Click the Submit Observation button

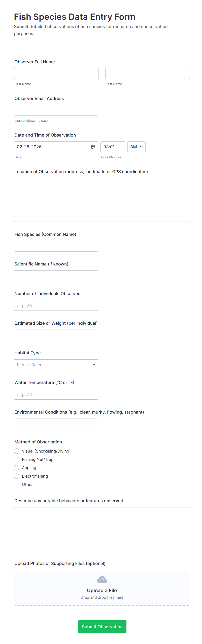102,627
